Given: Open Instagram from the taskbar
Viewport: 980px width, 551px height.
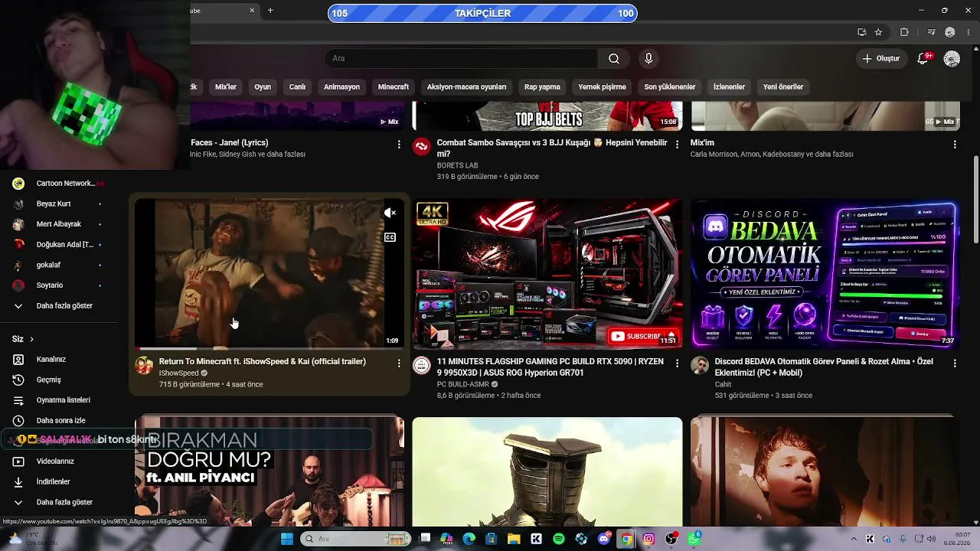Looking at the screenshot, I should coord(648,539).
